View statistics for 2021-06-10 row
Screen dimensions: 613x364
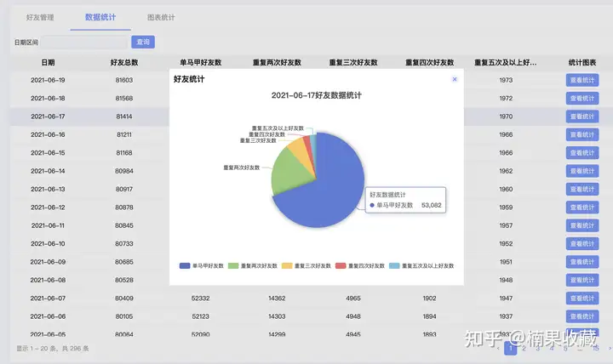point(582,244)
